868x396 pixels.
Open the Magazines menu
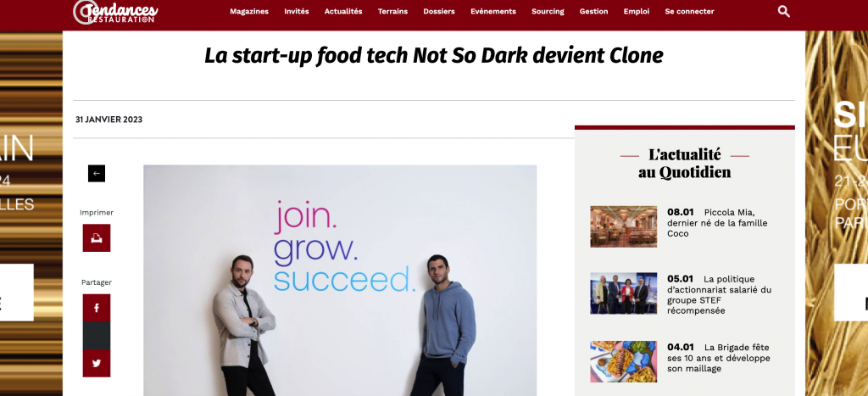click(x=249, y=11)
